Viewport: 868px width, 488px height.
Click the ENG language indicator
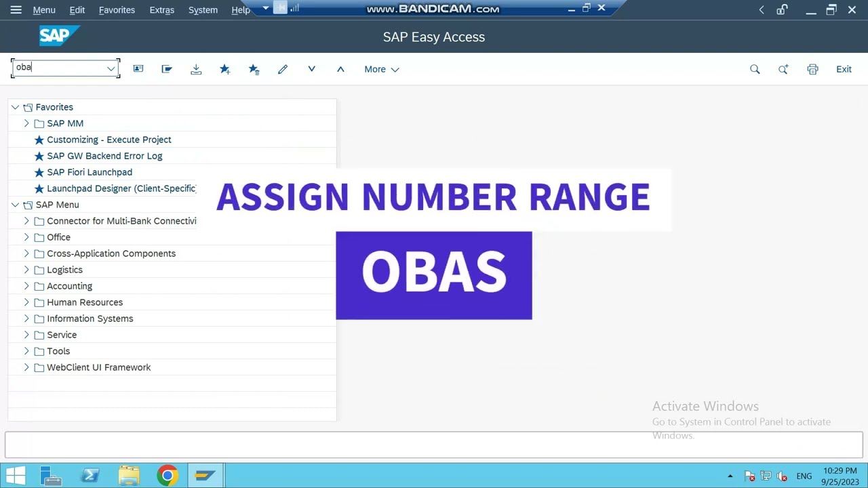804,476
